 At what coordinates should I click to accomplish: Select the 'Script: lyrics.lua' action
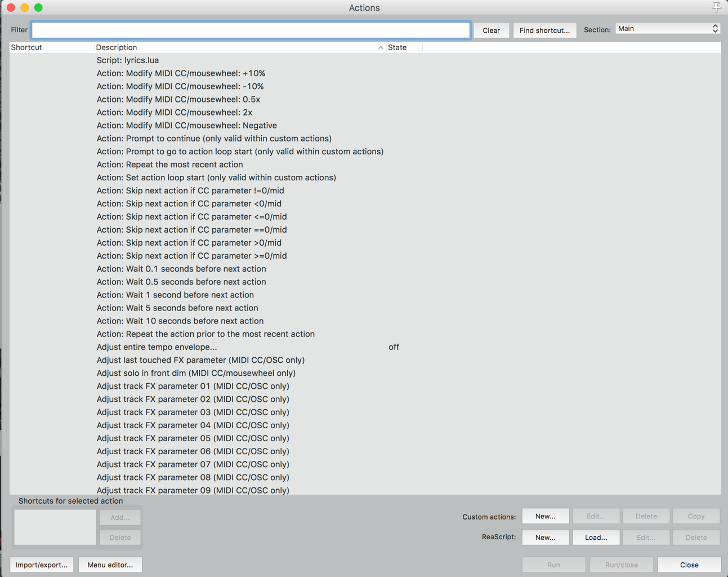click(365, 60)
